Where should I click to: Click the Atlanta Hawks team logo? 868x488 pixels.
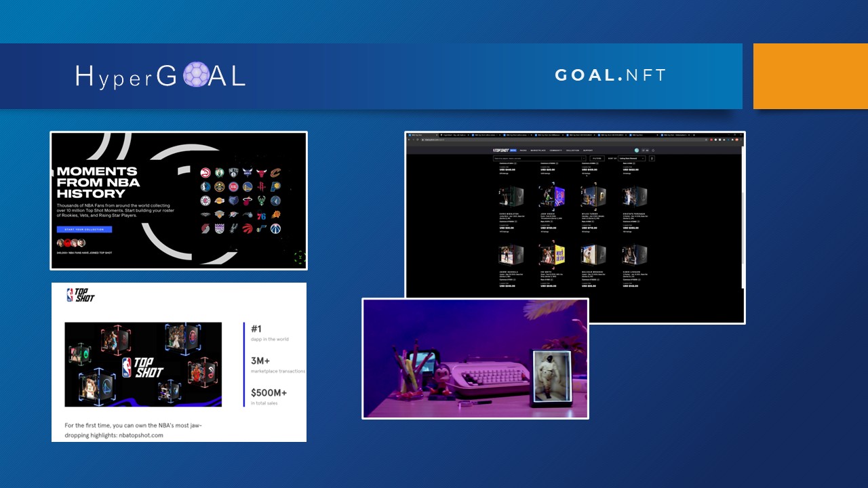coord(205,174)
